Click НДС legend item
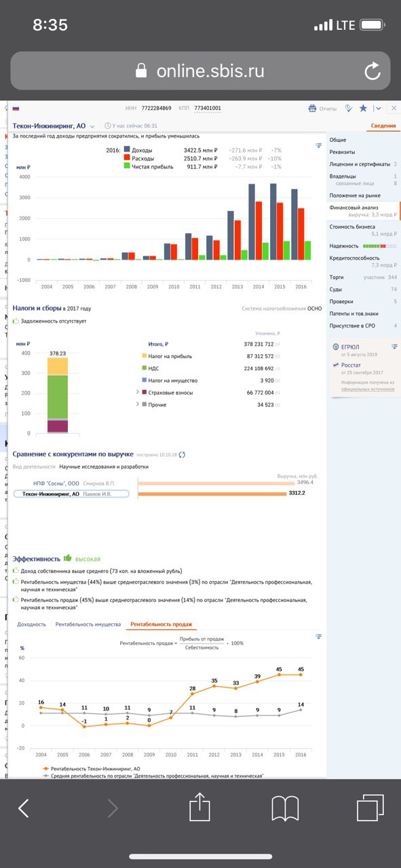Image resolution: width=401 pixels, height=868 pixels. click(x=151, y=368)
